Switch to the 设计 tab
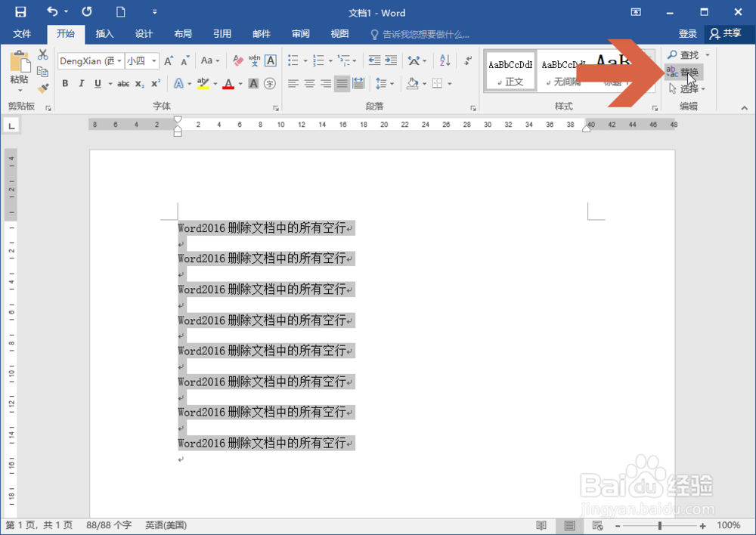Screen dimensions: 756x535 pyautogui.click(x=144, y=34)
